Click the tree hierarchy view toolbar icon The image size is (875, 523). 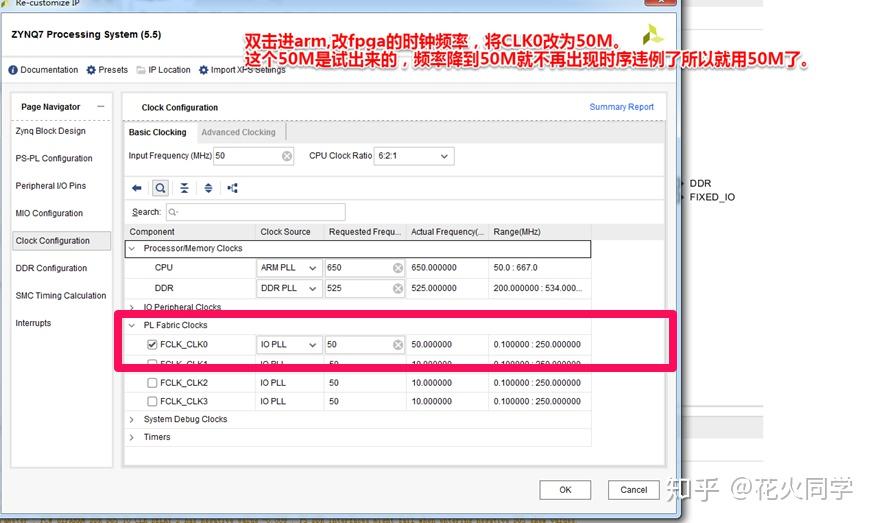tap(233, 188)
